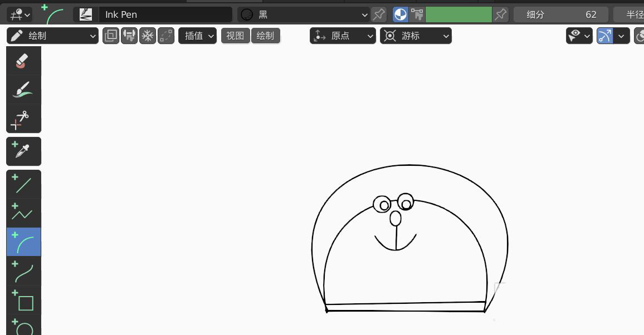Screen dimensions: 644x335
Task: Expand the gizmo options dropdown arrow
Action: (621, 36)
